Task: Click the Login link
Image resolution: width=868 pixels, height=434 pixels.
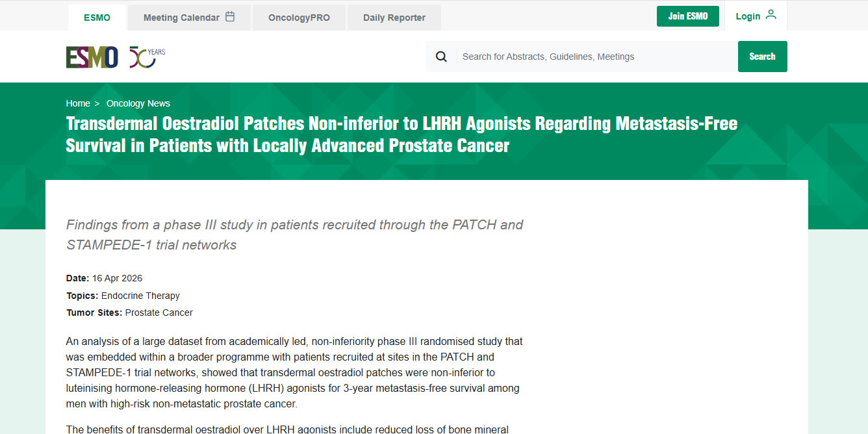Action: coord(748,16)
